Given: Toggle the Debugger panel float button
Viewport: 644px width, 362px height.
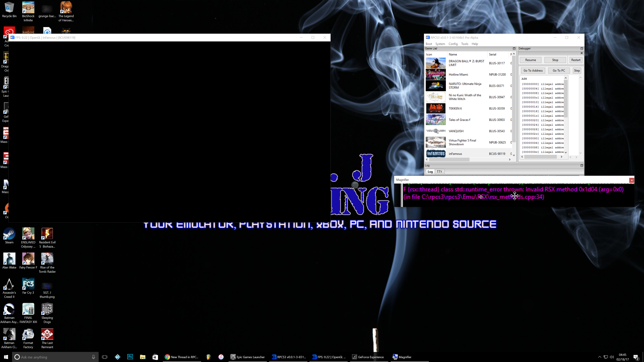Looking at the screenshot, I should tap(581, 48).
